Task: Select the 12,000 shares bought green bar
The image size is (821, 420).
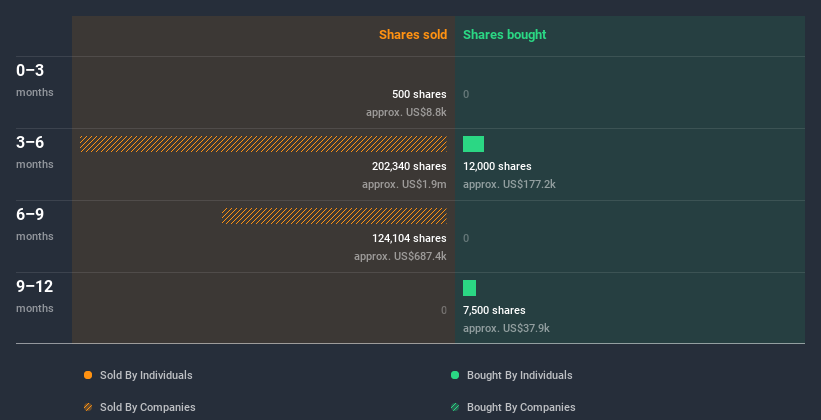Action: click(x=473, y=144)
